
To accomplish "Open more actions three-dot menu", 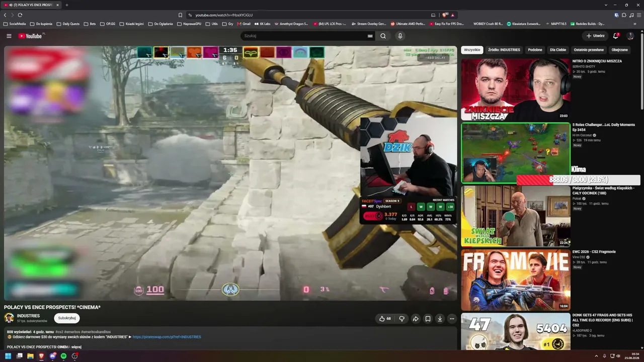I will [452, 318].
